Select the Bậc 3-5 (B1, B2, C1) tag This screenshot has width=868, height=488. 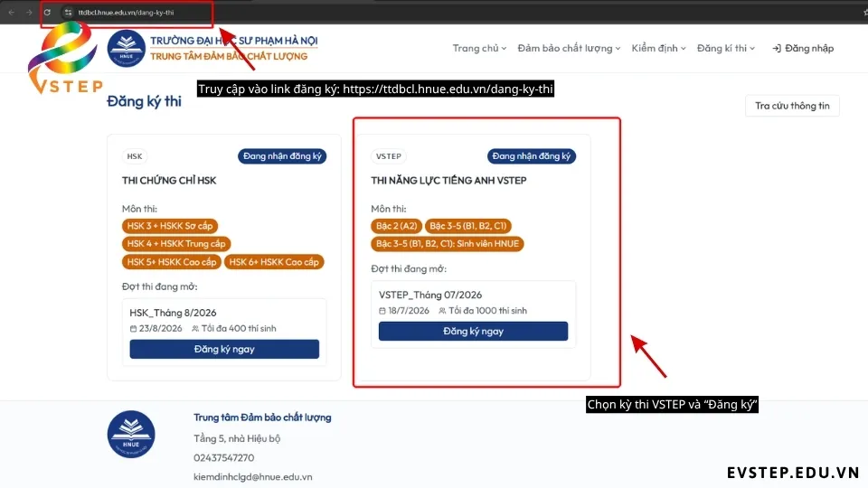(468, 226)
